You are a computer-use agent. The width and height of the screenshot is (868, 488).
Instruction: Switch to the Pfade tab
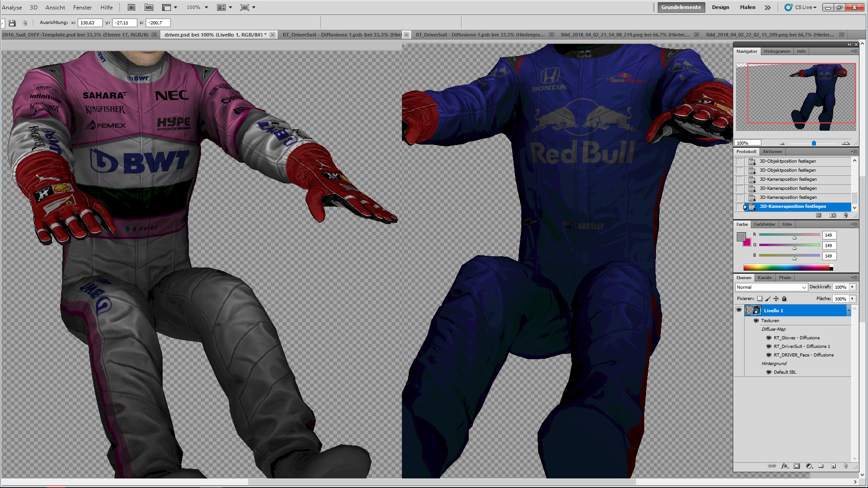[x=785, y=278]
